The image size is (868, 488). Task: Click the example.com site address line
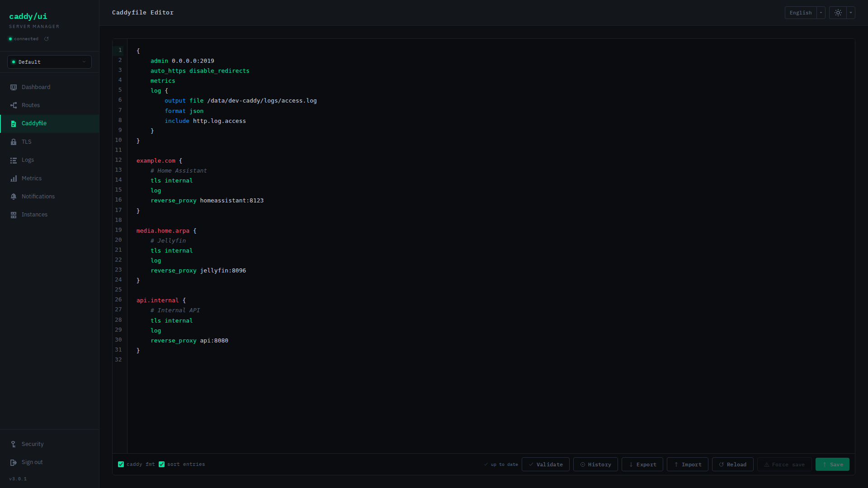click(x=159, y=161)
